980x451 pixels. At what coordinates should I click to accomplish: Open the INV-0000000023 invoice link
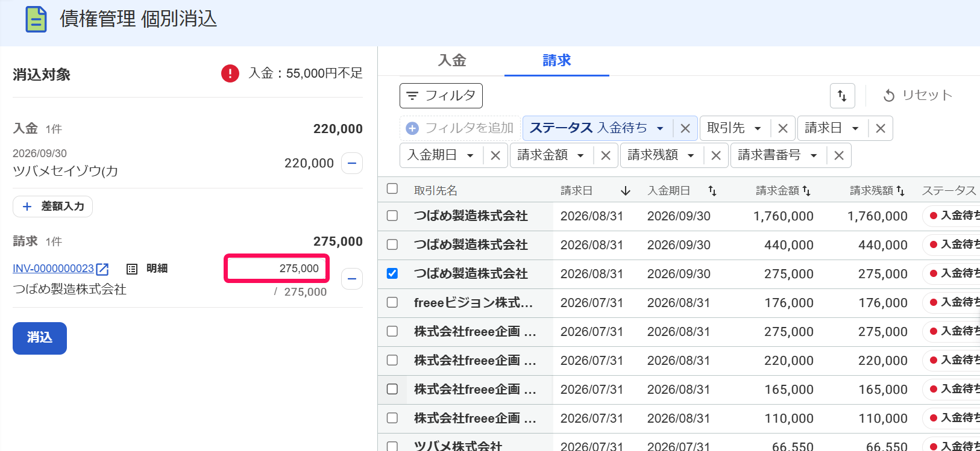click(53, 269)
